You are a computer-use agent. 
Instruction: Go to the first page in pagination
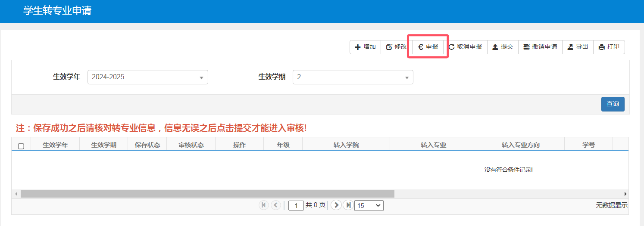(x=263, y=205)
